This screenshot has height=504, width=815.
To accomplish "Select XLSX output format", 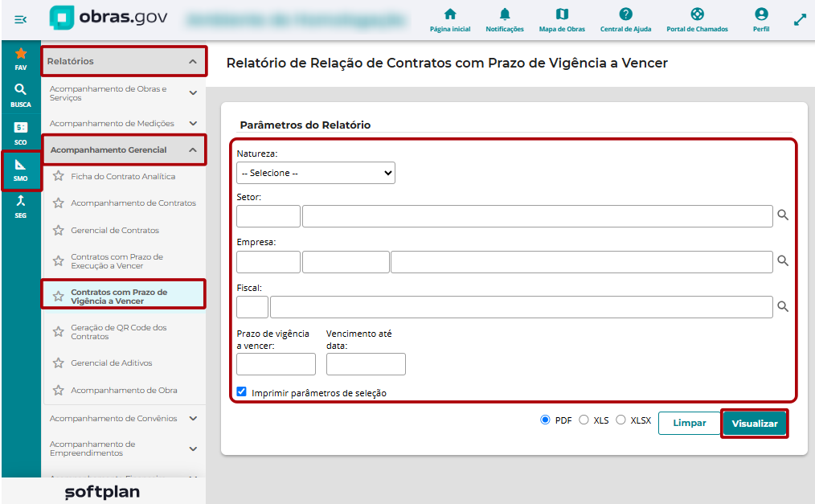I will [x=620, y=420].
